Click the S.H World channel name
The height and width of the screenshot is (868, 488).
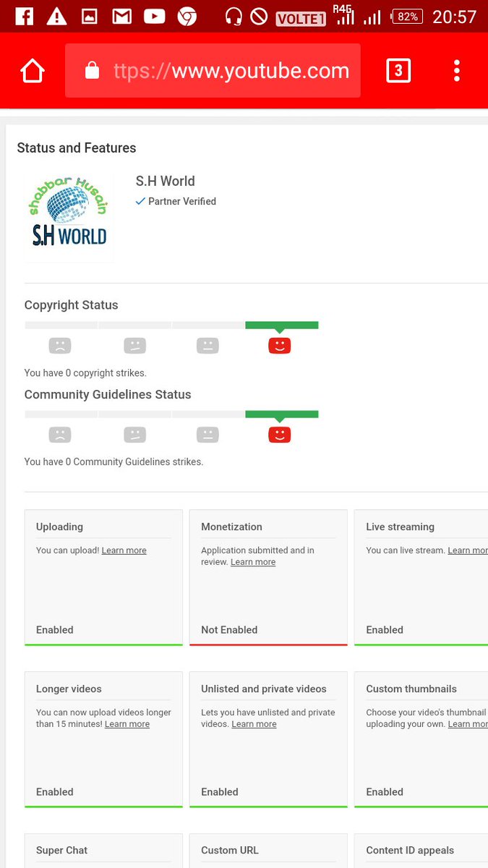coord(166,181)
